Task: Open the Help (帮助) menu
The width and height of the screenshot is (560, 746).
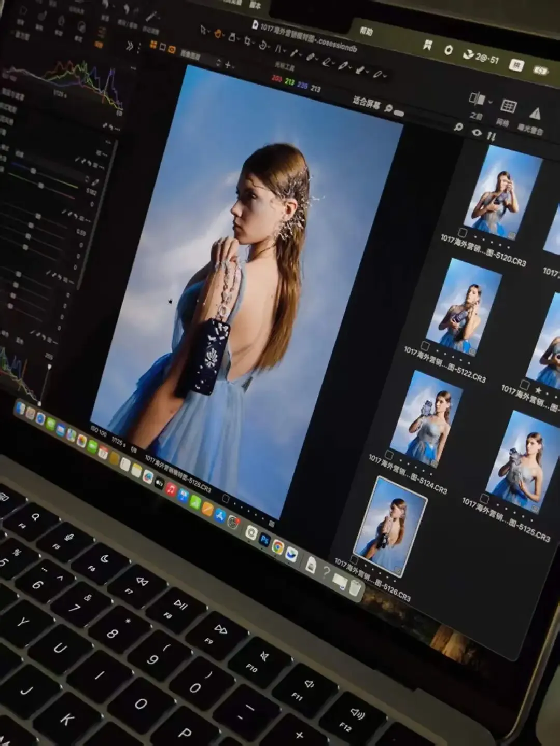Action: click(x=366, y=31)
